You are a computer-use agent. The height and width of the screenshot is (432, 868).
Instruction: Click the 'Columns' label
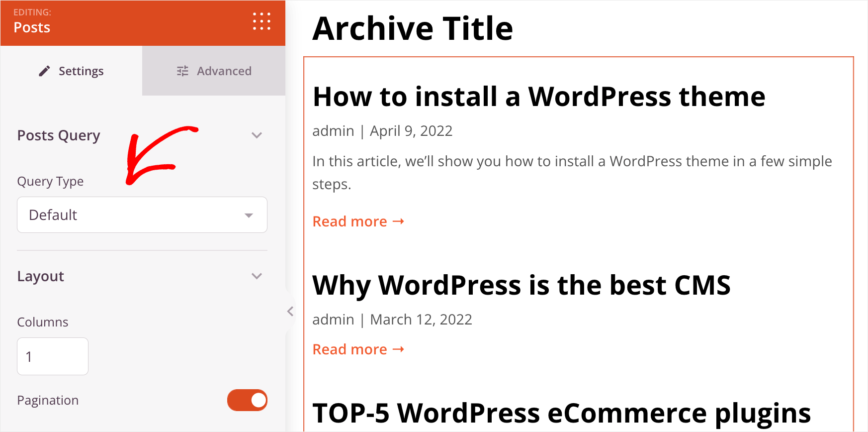pyautogui.click(x=43, y=322)
